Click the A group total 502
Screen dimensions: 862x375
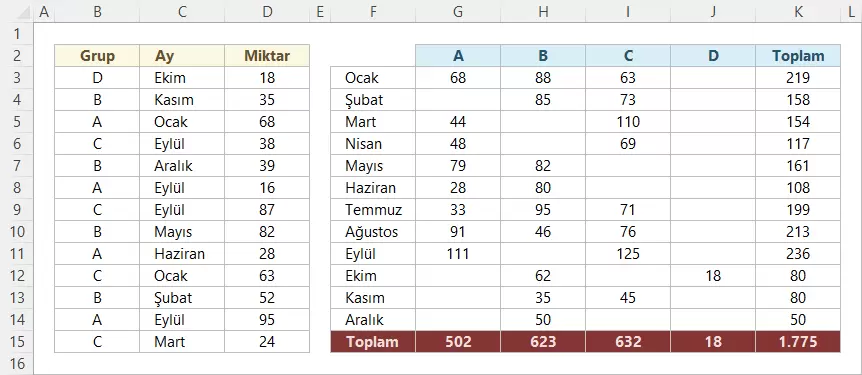(x=458, y=341)
